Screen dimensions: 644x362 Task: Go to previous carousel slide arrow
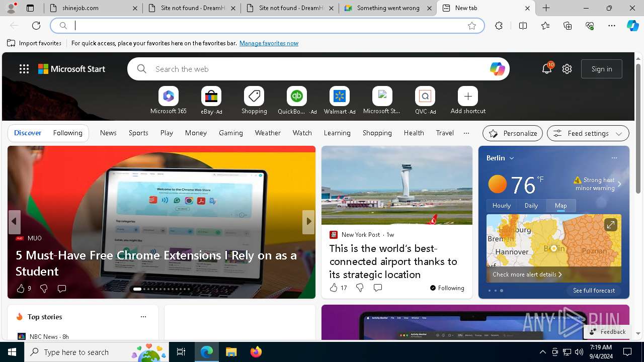[x=14, y=221]
